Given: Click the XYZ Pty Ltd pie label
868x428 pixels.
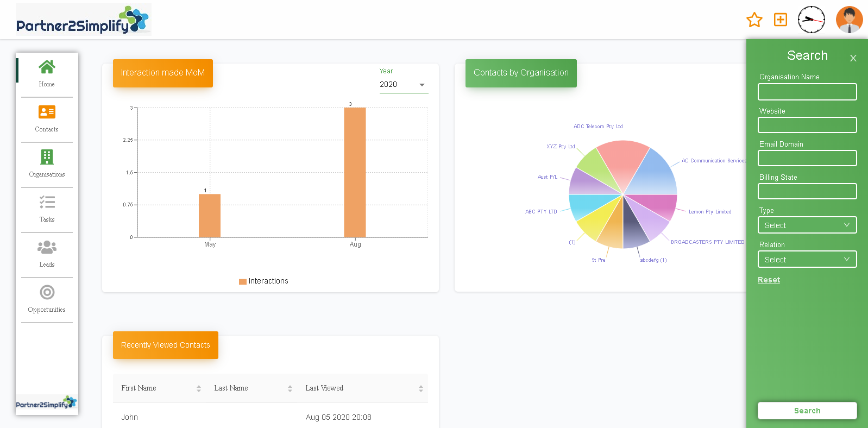Looking at the screenshot, I should point(561,147).
